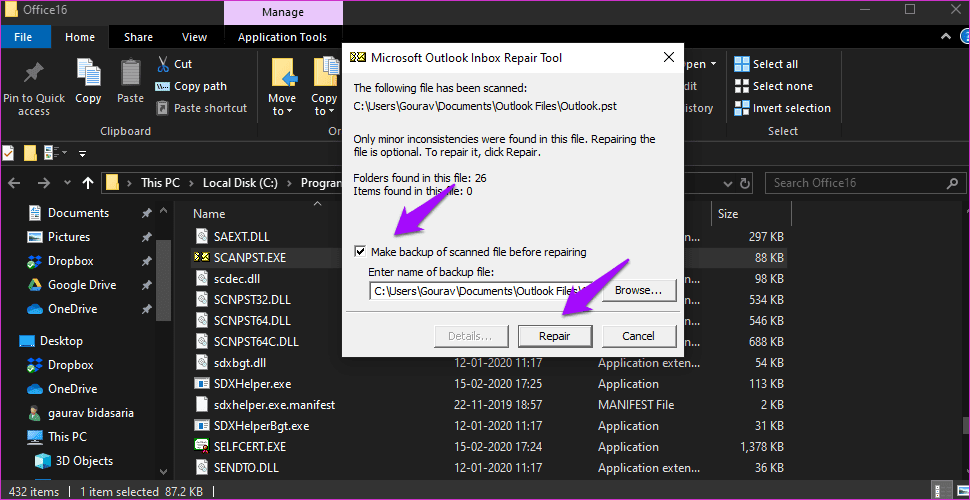Go up one folder level arrow
Image resolution: width=970 pixels, height=500 pixels.
[88, 183]
